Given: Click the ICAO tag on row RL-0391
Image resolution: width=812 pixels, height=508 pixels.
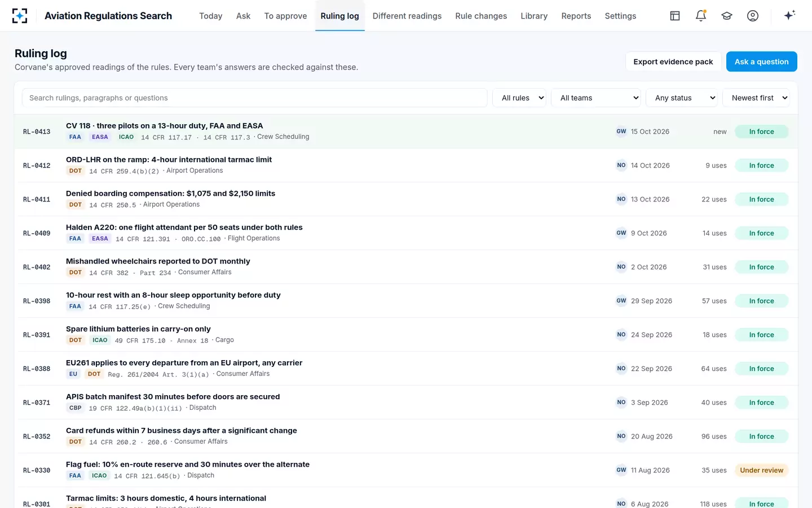Looking at the screenshot, I should point(100,340).
